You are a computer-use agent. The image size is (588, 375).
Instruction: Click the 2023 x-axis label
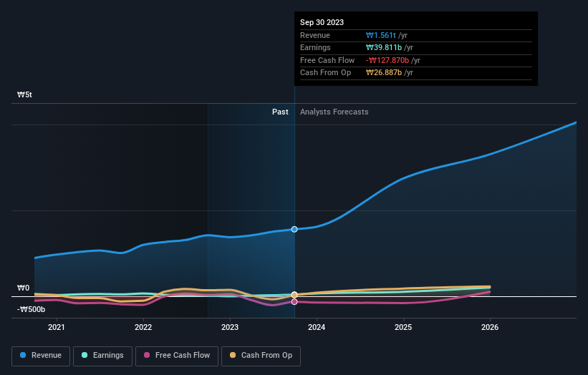point(230,328)
